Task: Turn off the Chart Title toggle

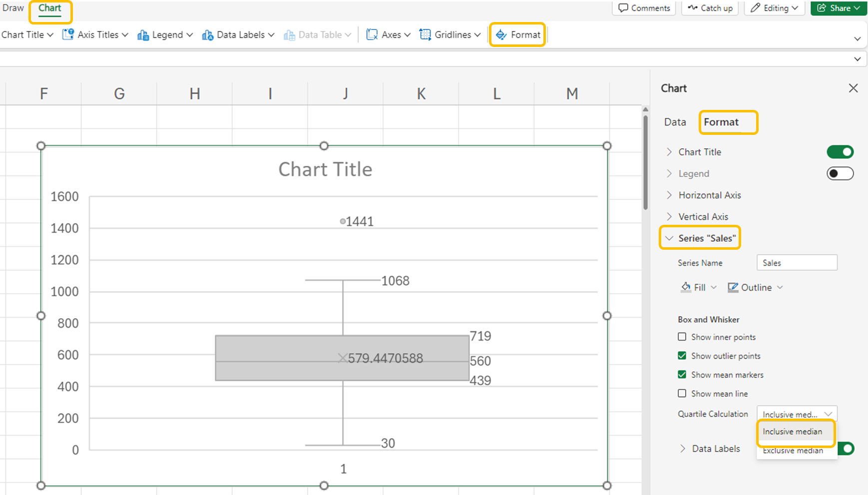Action: point(840,152)
